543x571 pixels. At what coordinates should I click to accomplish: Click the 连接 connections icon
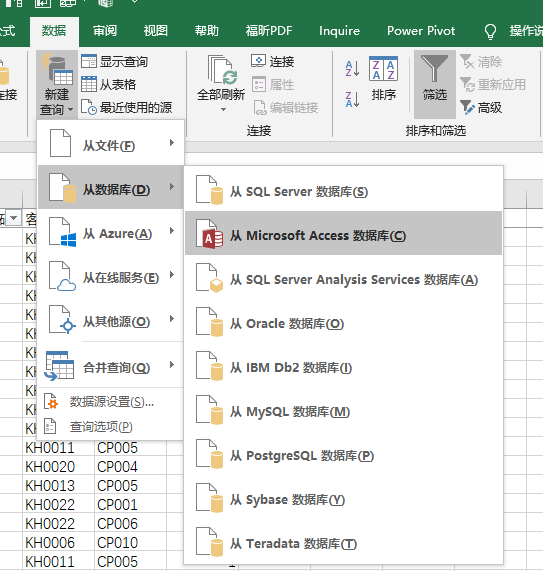tap(259, 61)
